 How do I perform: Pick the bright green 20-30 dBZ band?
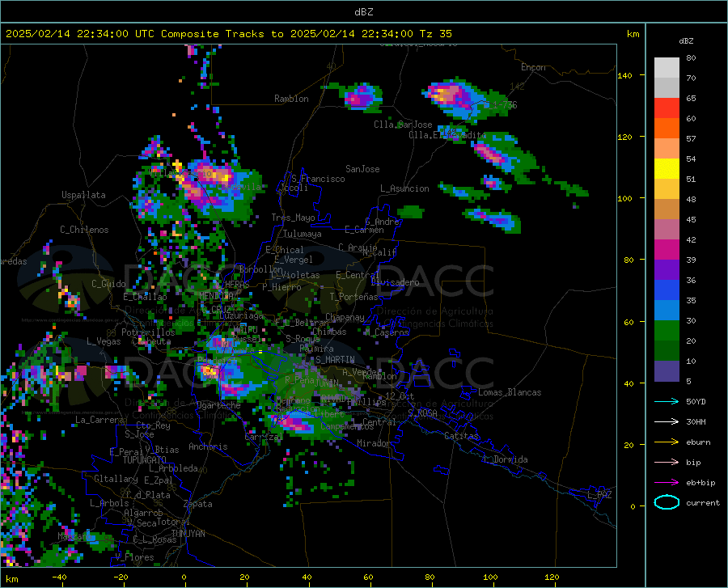(x=667, y=331)
